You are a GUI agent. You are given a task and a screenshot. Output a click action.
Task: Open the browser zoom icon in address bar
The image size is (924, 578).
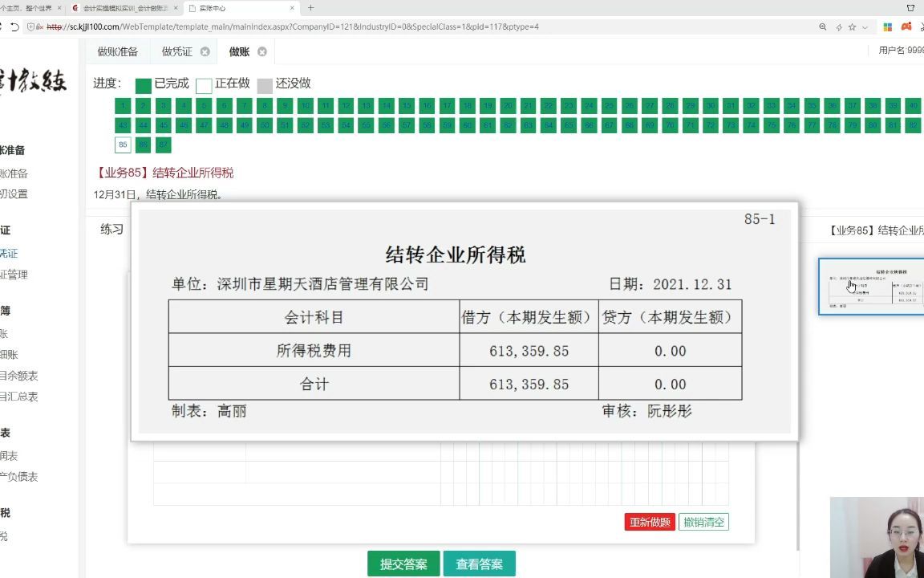pos(823,27)
